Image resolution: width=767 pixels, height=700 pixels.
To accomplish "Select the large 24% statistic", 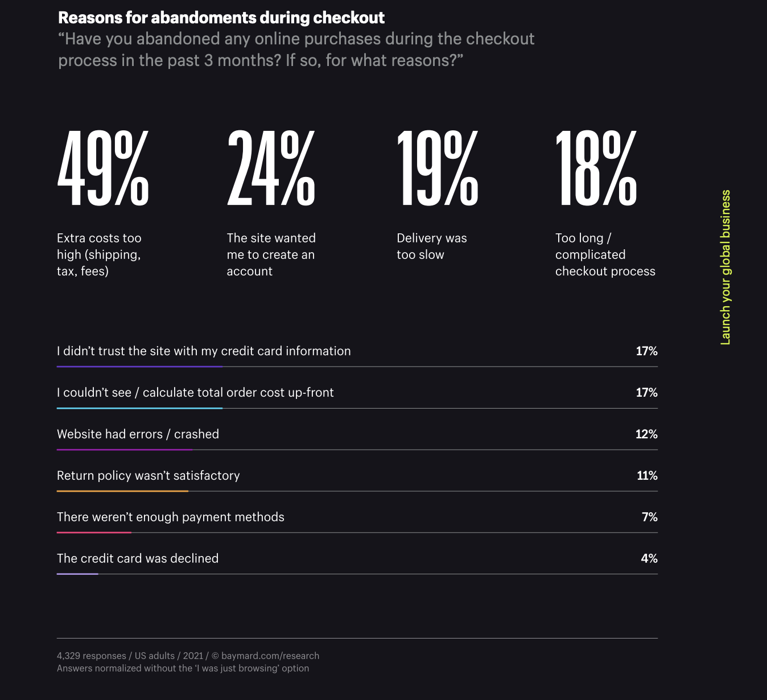I will tap(271, 168).
